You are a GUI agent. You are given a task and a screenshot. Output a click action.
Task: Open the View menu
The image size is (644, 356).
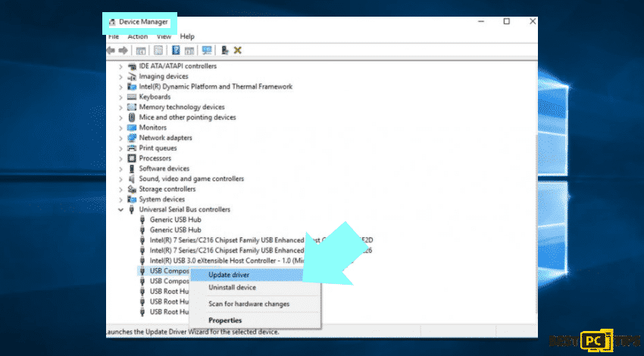pyautogui.click(x=164, y=36)
